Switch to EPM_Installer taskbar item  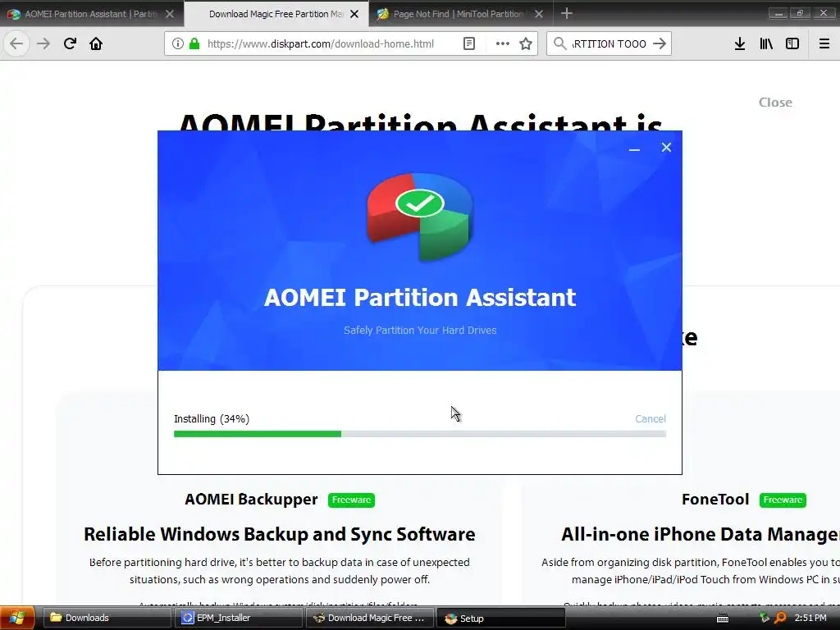[x=238, y=619]
